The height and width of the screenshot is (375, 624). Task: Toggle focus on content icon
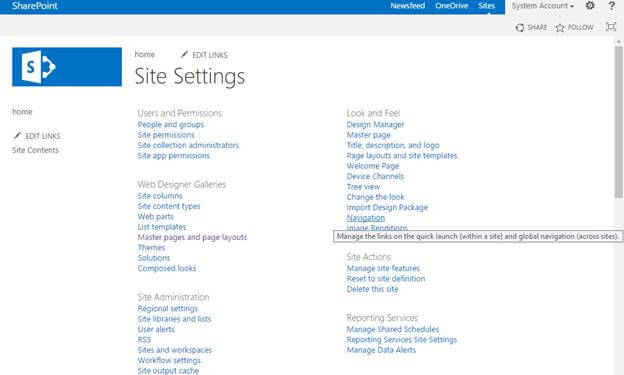pyautogui.click(x=610, y=27)
